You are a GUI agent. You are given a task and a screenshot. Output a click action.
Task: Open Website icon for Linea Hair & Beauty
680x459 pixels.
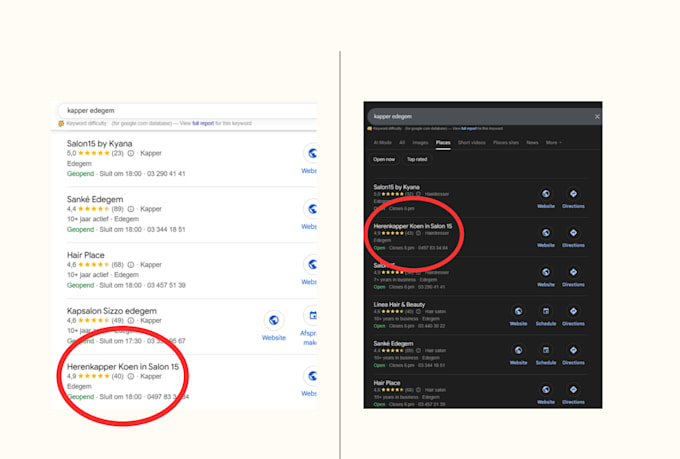pyautogui.click(x=518, y=311)
